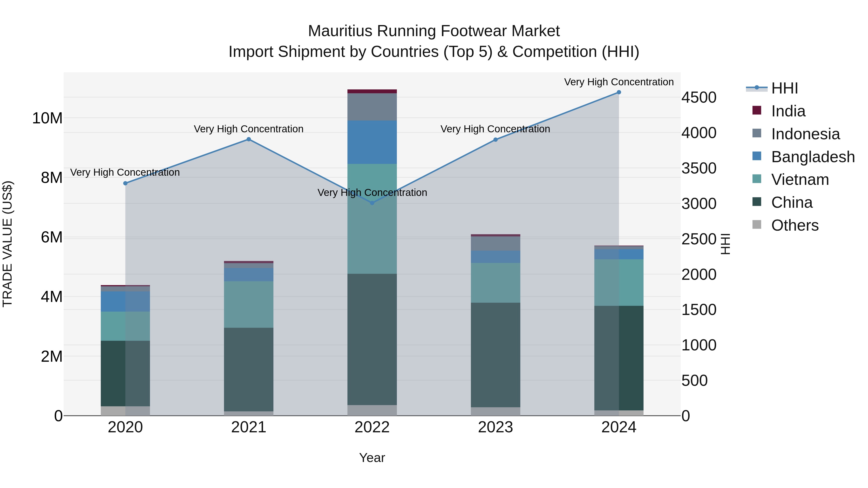868x488 pixels.
Task: Select the Bangladesh segment of 2023 bar
Action: [495, 257]
